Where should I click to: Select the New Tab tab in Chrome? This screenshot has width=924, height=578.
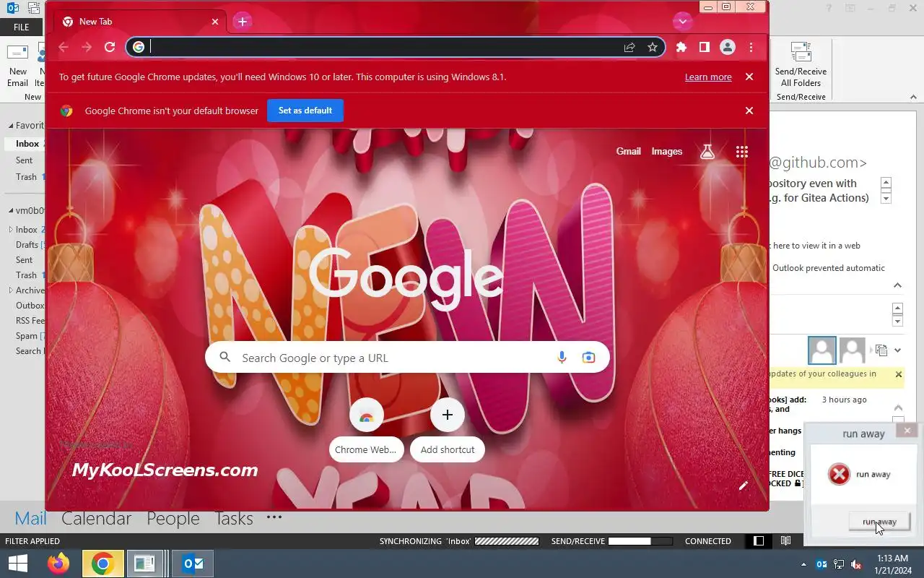141,22
